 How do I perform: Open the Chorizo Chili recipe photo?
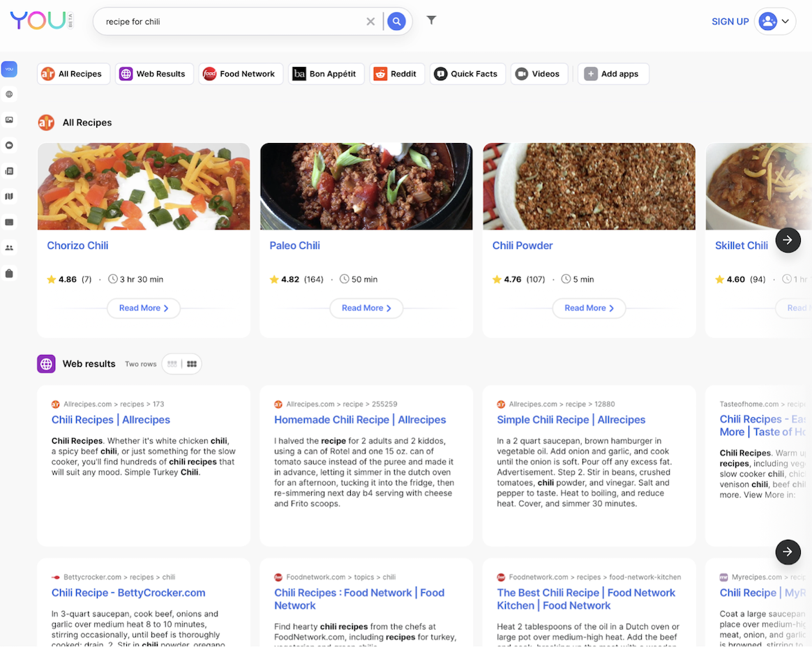coord(144,186)
